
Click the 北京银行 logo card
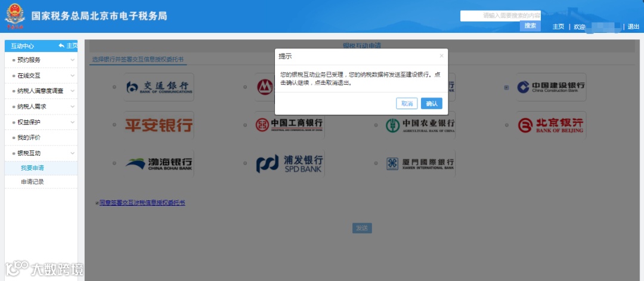coord(551,125)
